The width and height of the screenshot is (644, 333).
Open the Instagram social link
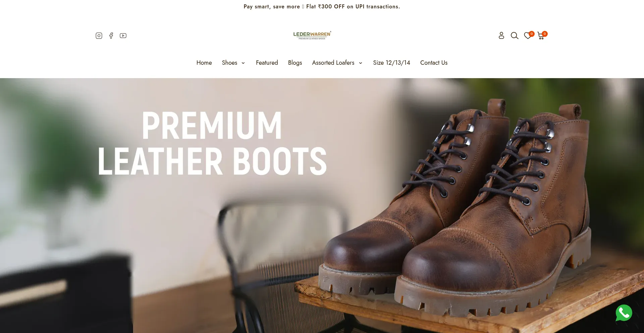tap(99, 36)
